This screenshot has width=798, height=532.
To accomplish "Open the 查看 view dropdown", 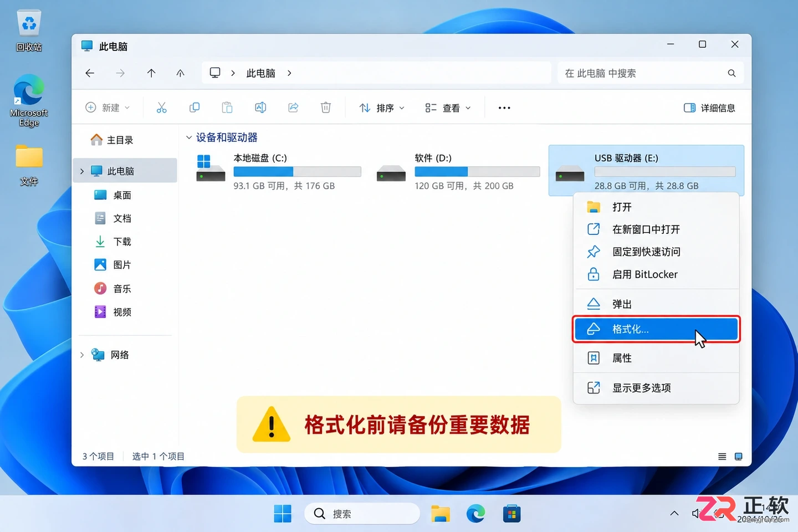I will click(448, 108).
